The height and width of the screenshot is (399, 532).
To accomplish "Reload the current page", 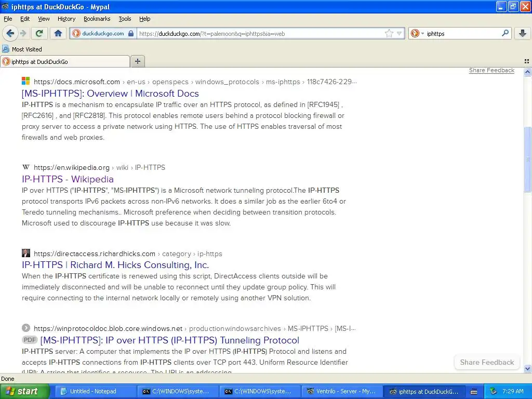I will [39, 33].
